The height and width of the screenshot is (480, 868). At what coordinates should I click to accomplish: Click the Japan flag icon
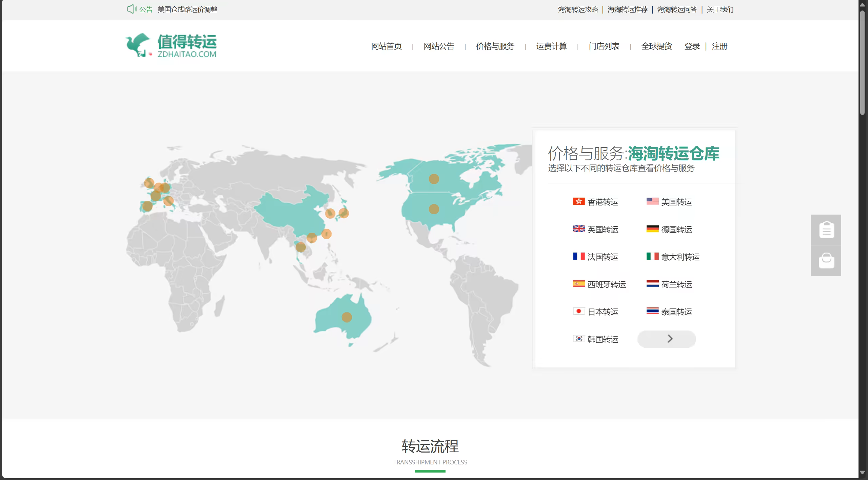click(x=579, y=311)
